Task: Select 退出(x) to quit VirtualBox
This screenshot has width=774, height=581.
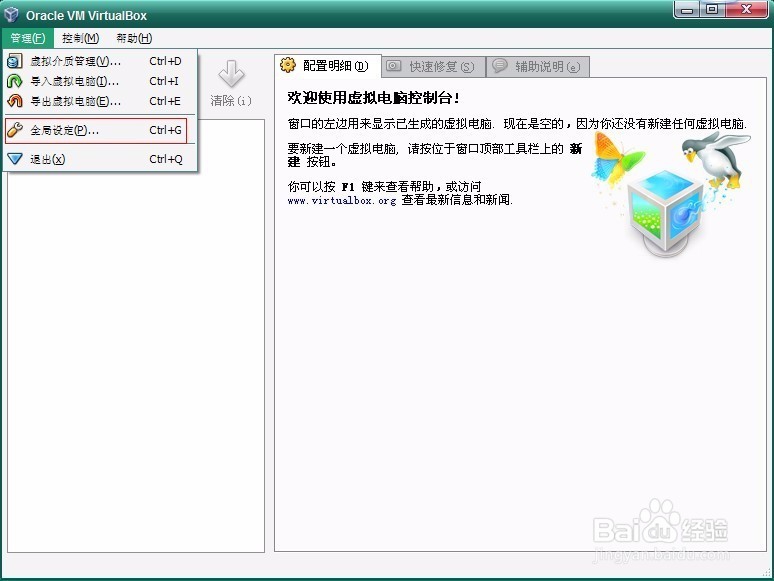Action: pyautogui.click(x=100, y=159)
